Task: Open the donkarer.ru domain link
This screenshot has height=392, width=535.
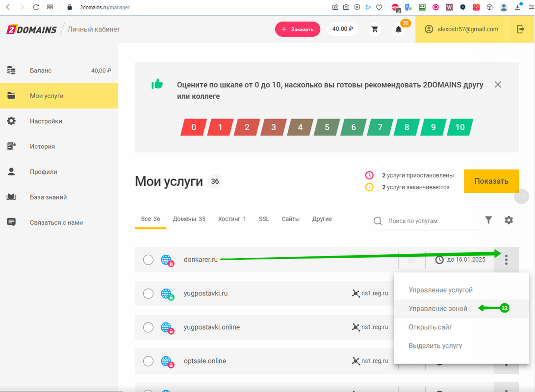Action: 201,260
